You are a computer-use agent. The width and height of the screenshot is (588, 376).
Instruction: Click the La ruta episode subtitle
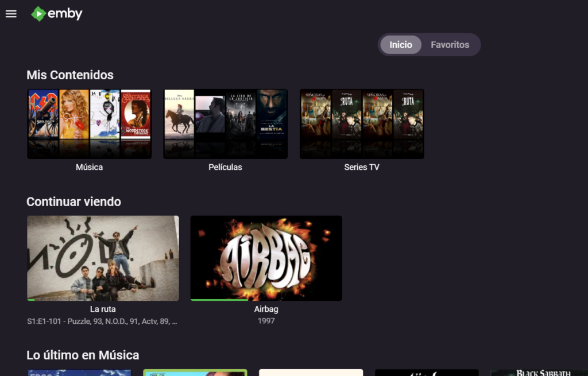(x=102, y=321)
